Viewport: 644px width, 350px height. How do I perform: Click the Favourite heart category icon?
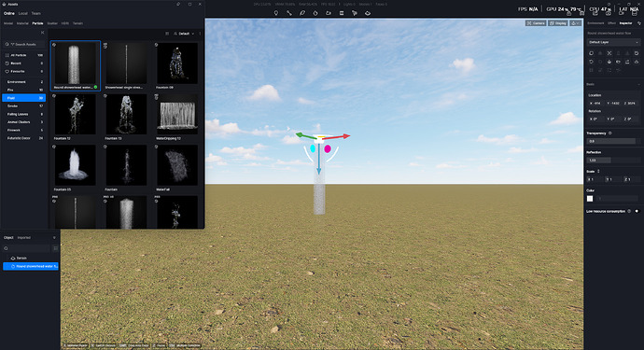click(7, 72)
